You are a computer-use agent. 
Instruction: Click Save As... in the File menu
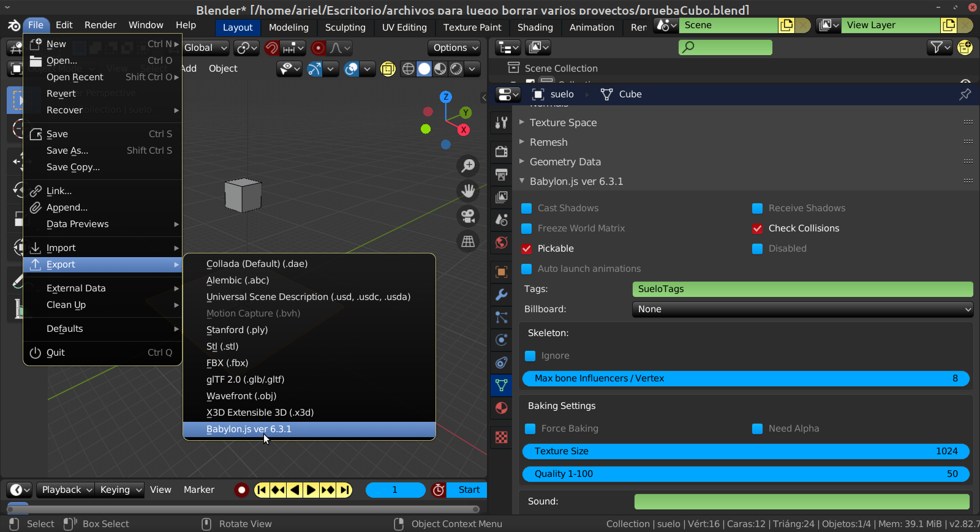point(102,151)
